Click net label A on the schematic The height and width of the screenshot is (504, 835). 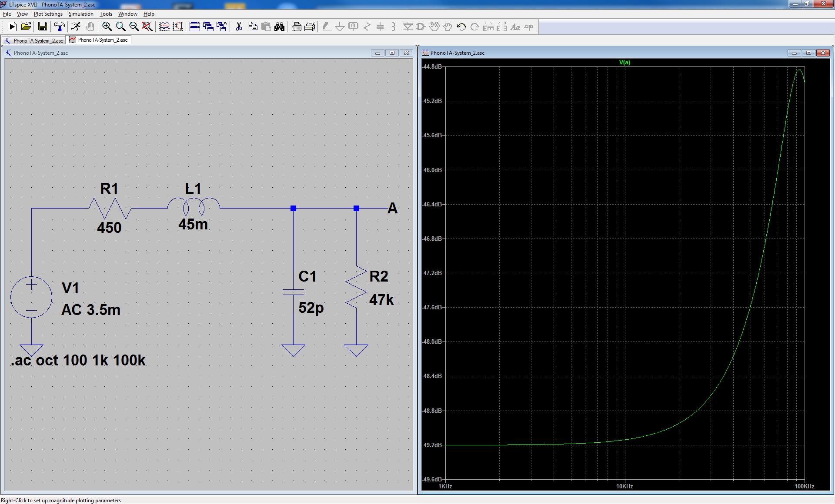(x=392, y=208)
